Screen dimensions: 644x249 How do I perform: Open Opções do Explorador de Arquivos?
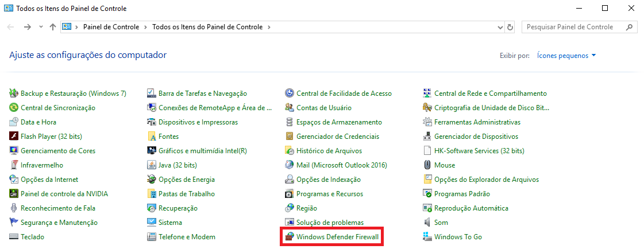pos(487,180)
